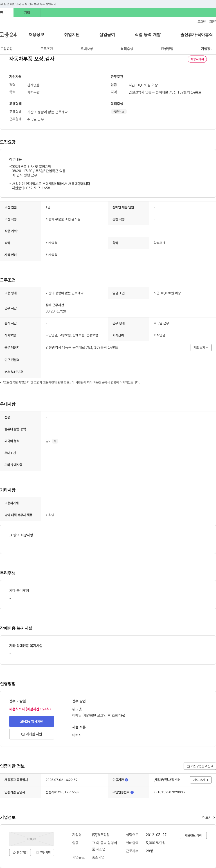
Task: Select the certification number KF10152507020003
Action: click(169, 792)
